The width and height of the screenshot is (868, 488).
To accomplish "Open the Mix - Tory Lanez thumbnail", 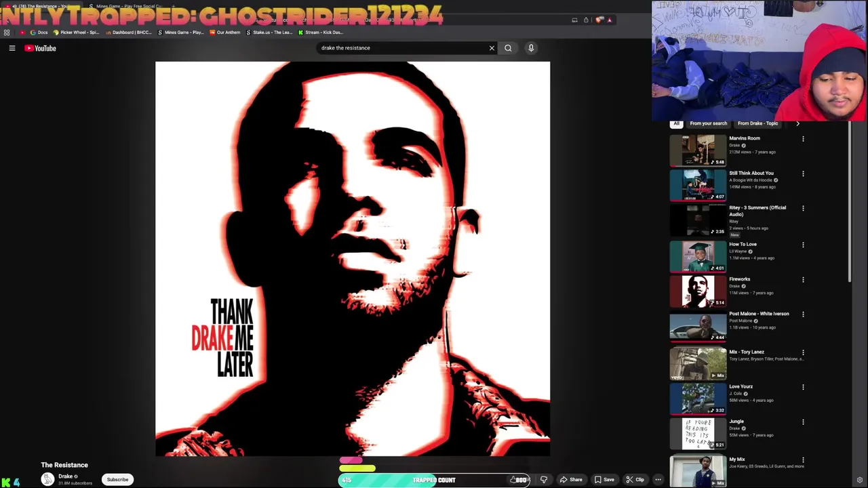I will pyautogui.click(x=697, y=363).
